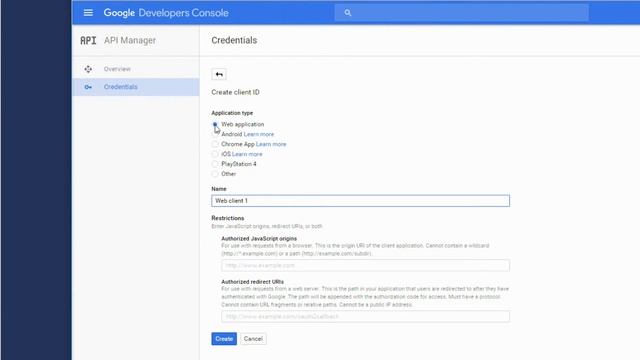Open Android Learn more link
This screenshot has height=360, width=640.
click(x=259, y=134)
